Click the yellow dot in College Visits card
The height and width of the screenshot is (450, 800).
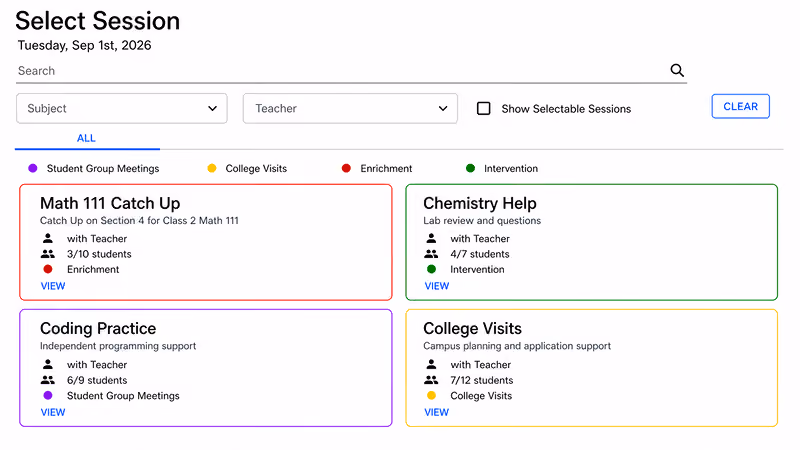[431, 395]
